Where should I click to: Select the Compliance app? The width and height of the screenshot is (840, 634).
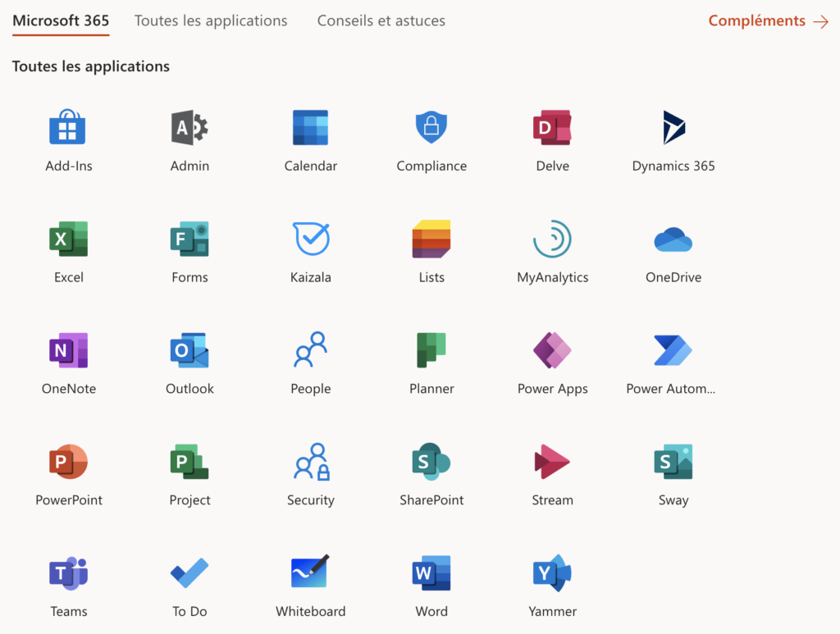coord(431,127)
